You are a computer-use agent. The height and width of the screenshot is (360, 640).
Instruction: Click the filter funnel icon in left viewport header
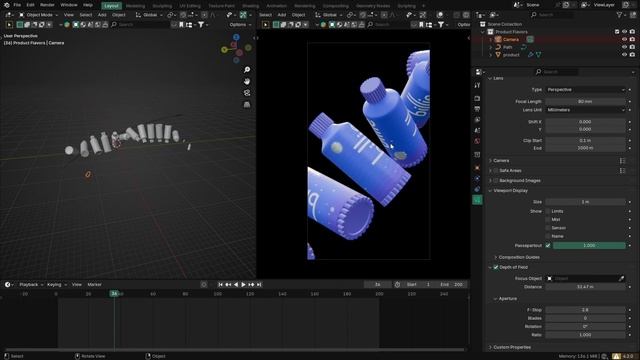click(201, 24)
